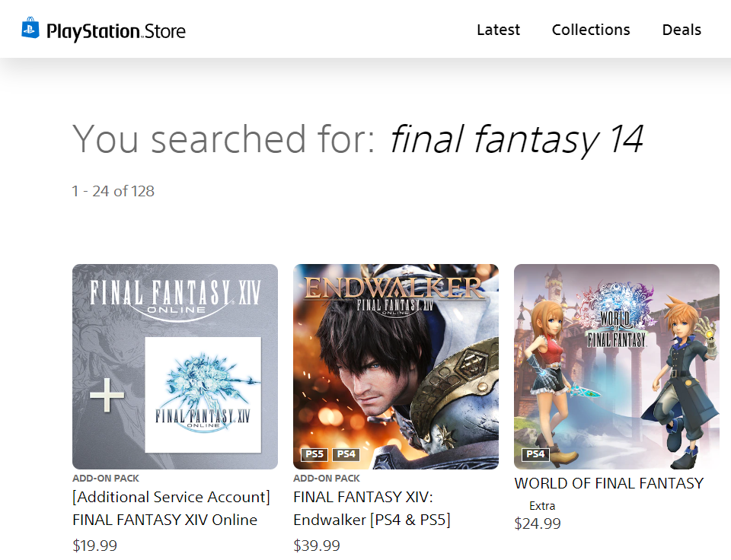
Task: Open the WORLD OF FINAL FANTASY title link
Action: [609, 483]
